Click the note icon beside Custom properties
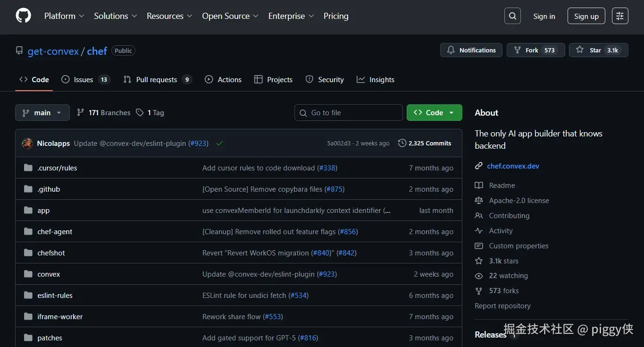This screenshot has width=644, height=347. pos(479,246)
